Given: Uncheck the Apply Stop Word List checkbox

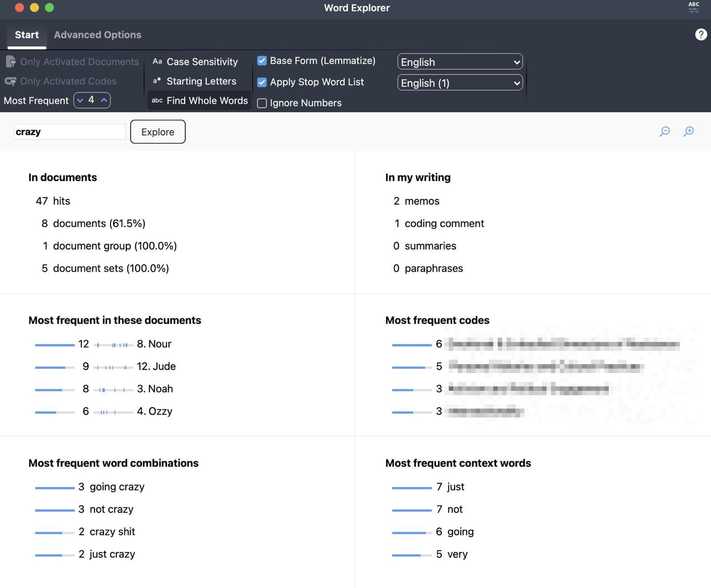Looking at the screenshot, I should (262, 82).
